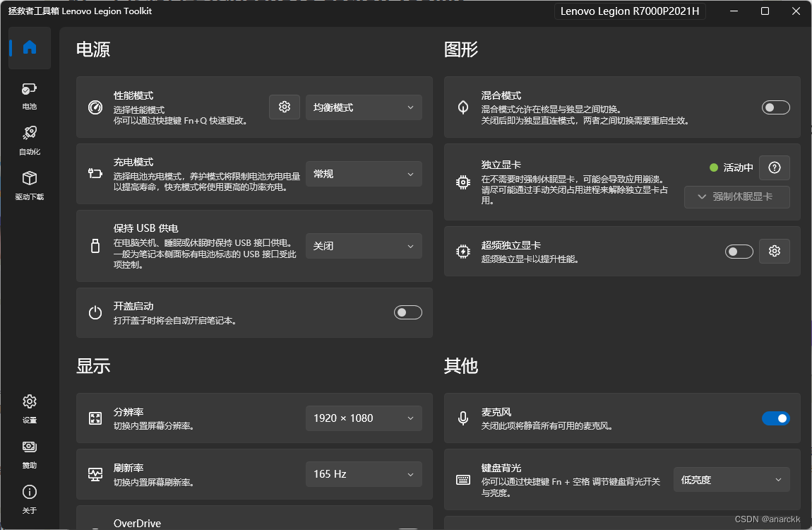Open the 165 Hz refresh rate dropdown

coord(364,474)
